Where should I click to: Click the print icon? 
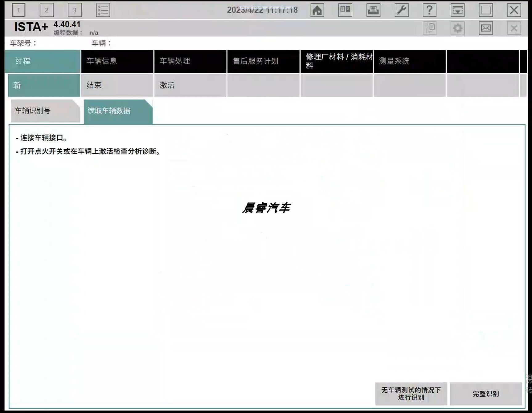(x=373, y=10)
